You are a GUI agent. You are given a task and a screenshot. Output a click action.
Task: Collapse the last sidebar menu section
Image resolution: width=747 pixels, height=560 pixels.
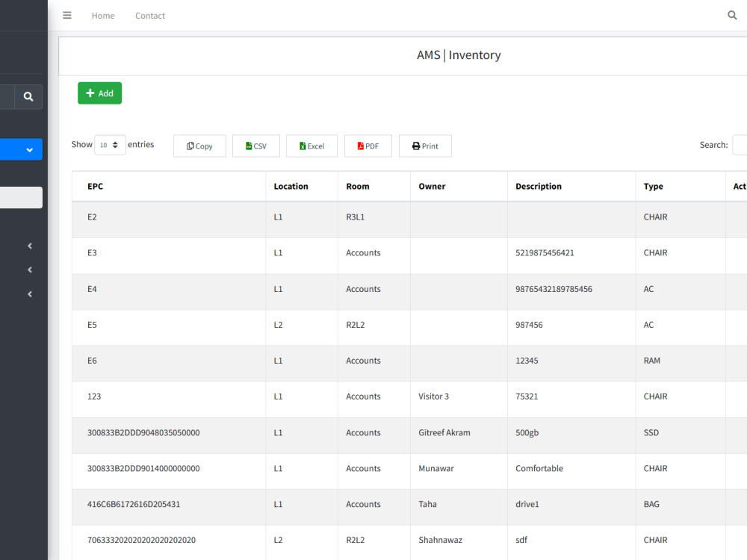[x=29, y=293]
